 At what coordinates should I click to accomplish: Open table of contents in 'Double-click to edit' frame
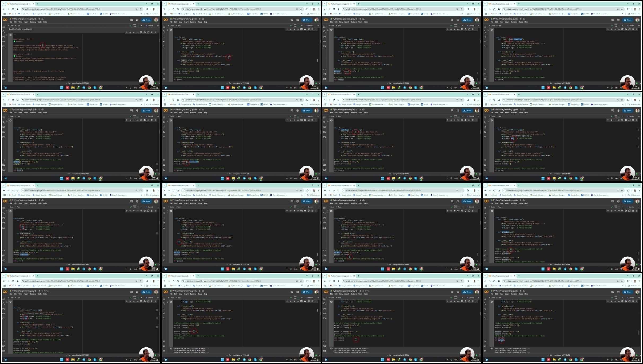[3, 27]
